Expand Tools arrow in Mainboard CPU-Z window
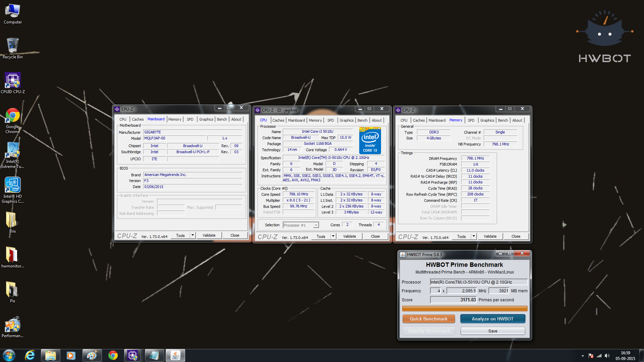Screen dimensions: 644x362 click(193, 235)
